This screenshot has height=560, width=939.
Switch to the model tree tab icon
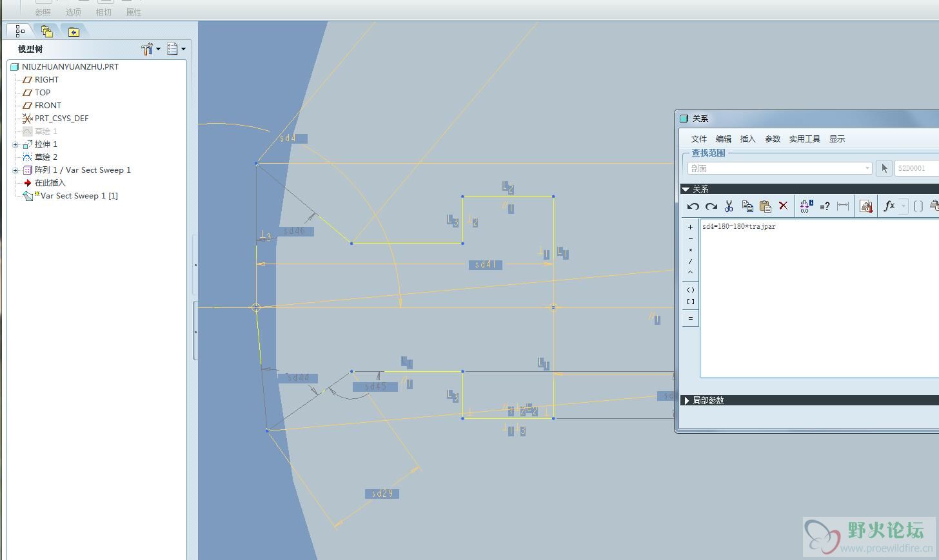point(20,31)
